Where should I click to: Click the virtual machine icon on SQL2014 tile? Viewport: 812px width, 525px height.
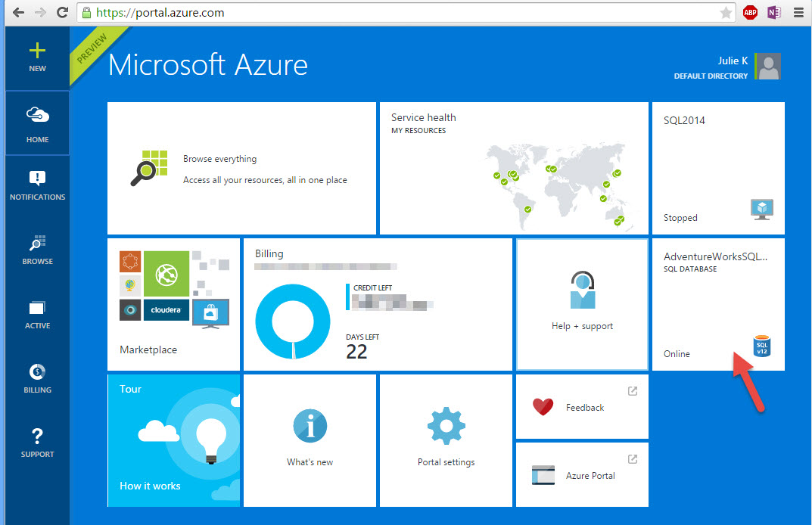tap(762, 210)
